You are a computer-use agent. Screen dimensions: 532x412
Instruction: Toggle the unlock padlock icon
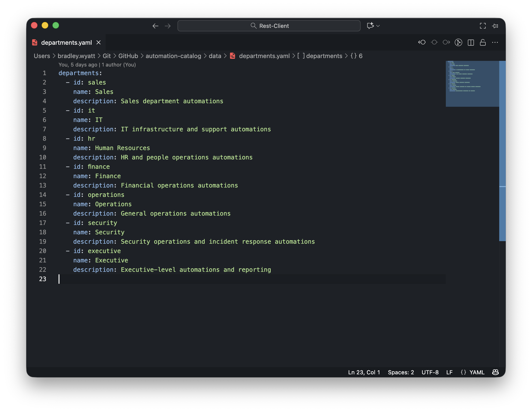[483, 42]
